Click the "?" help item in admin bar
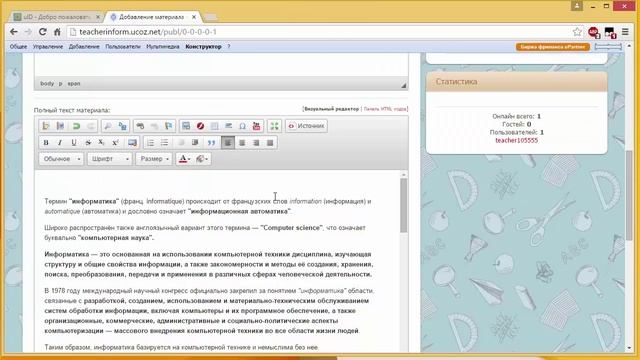This screenshot has height=360, width=640. pos(229,47)
